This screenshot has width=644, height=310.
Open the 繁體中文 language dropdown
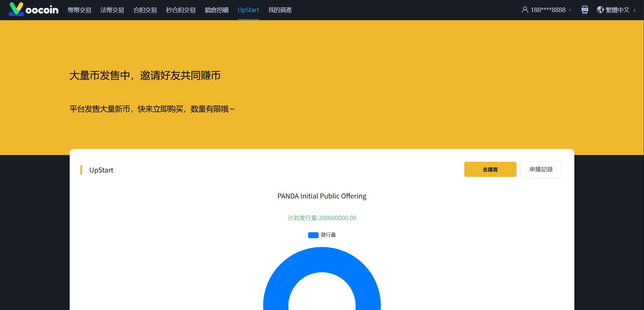click(x=617, y=10)
